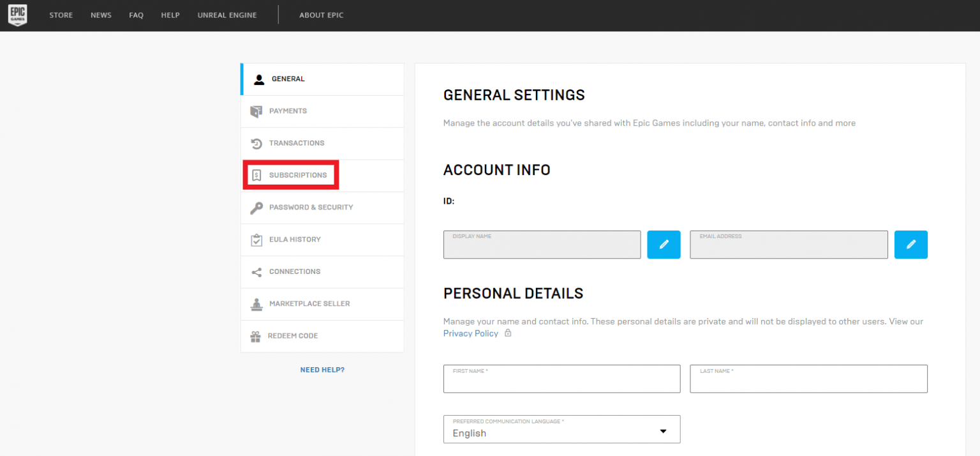Click the Email Address field

click(x=789, y=245)
